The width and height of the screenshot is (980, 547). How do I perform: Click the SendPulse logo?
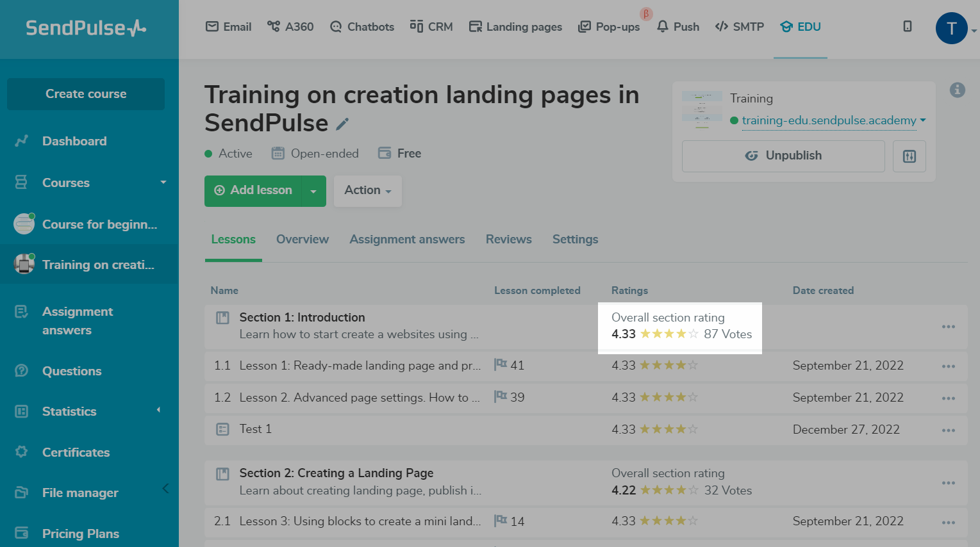pos(86,28)
